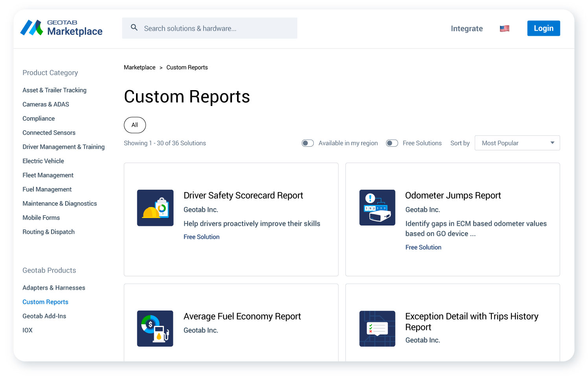Open Asset & Trailer Tracking category
588x379 pixels.
point(54,90)
